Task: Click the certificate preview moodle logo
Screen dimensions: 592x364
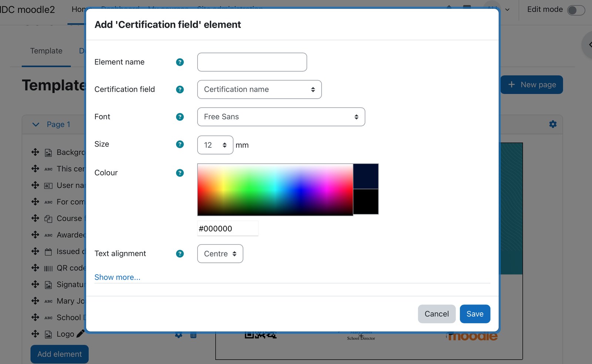Action: (x=472, y=336)
